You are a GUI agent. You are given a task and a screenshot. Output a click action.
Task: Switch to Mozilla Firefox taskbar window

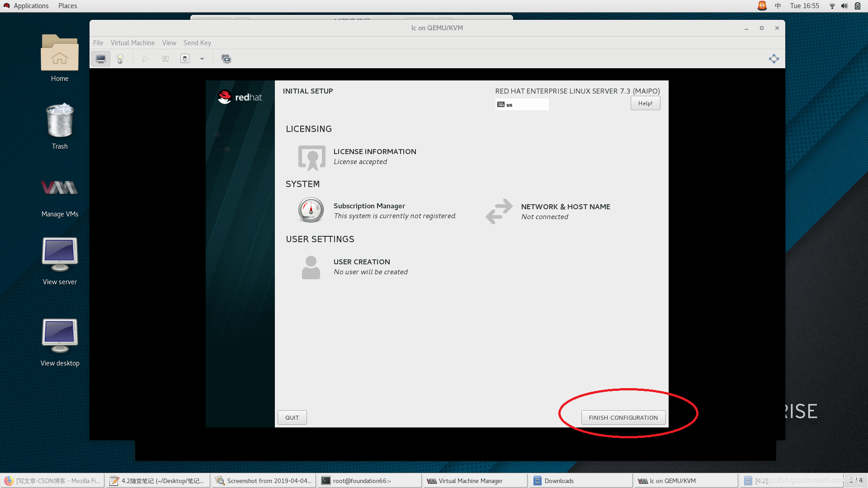52,481
